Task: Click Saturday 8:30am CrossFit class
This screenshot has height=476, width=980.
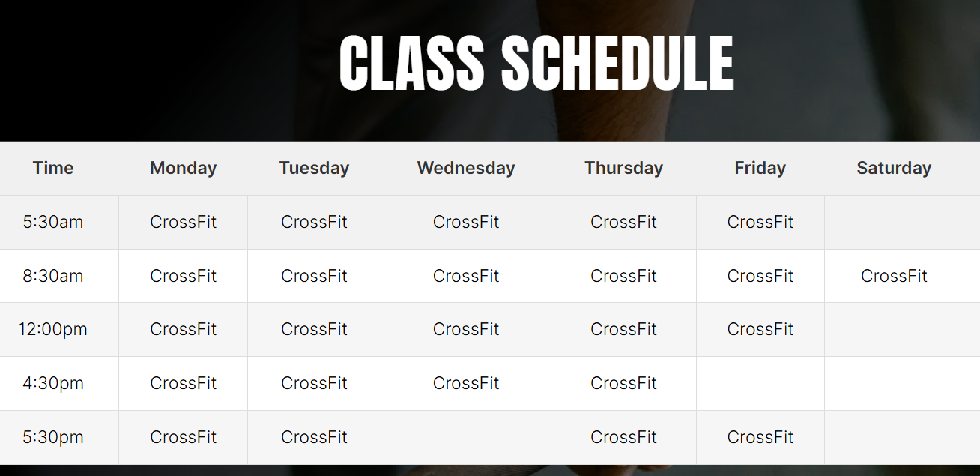Action: [x=894, y=276]
